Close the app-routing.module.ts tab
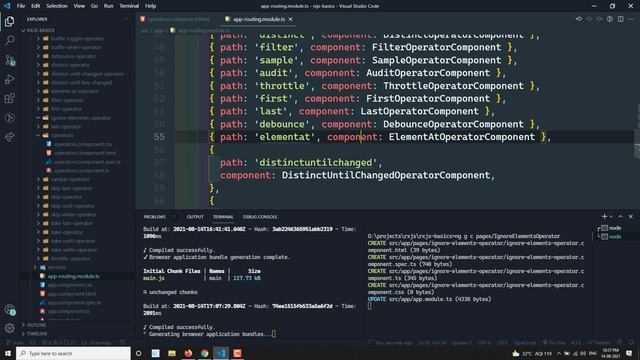This screenshot has height=360, width=640. pyautogui.click(x=290, y=19)
